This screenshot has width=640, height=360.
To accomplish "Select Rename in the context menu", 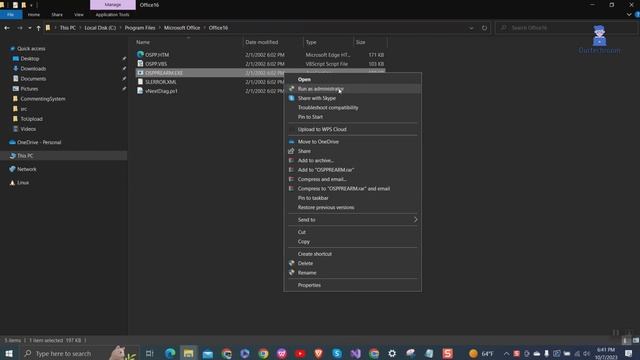I will pyautogui.click(x=352, y=273).
